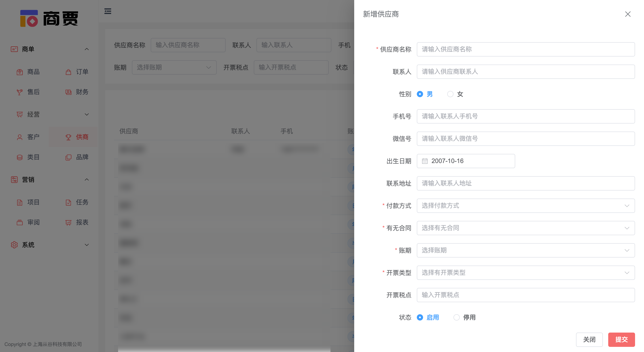Choose 停用 status option
Image resolution: width=644 pixels, height=352 pixels.
pyautogui.click(x=457, y=317)
